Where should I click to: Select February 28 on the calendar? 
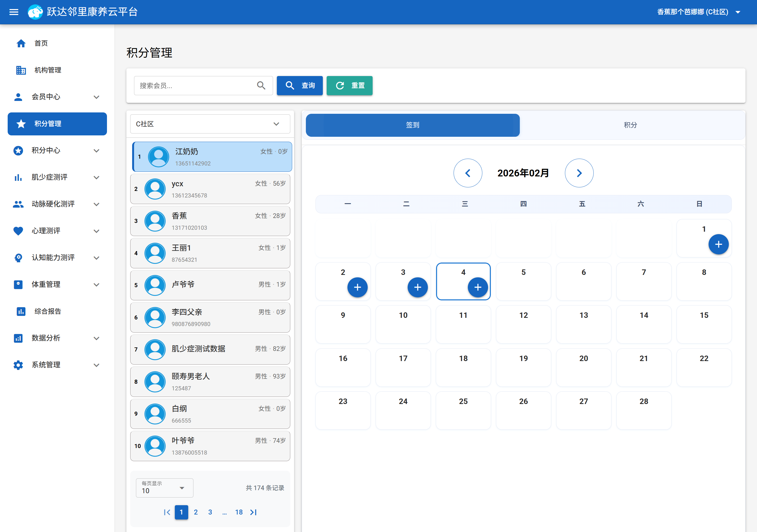coord(643,410)
